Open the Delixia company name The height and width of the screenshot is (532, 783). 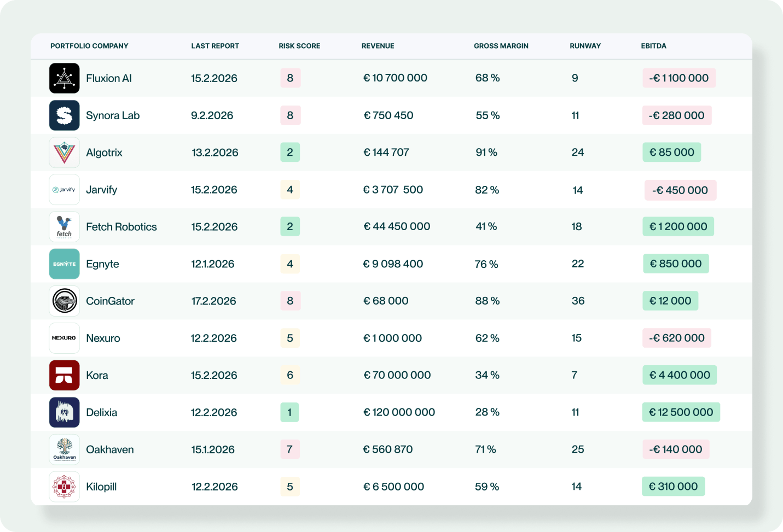[x=101, y=412]
